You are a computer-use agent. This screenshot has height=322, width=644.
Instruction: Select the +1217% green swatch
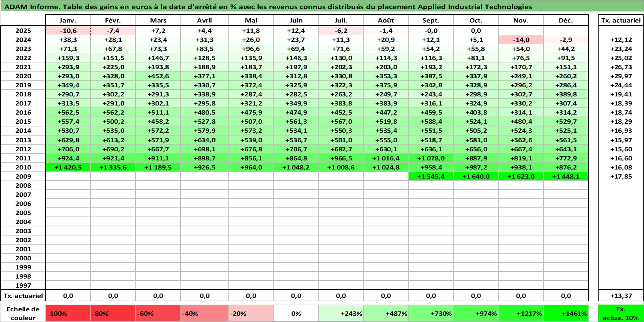click(521, 313)
